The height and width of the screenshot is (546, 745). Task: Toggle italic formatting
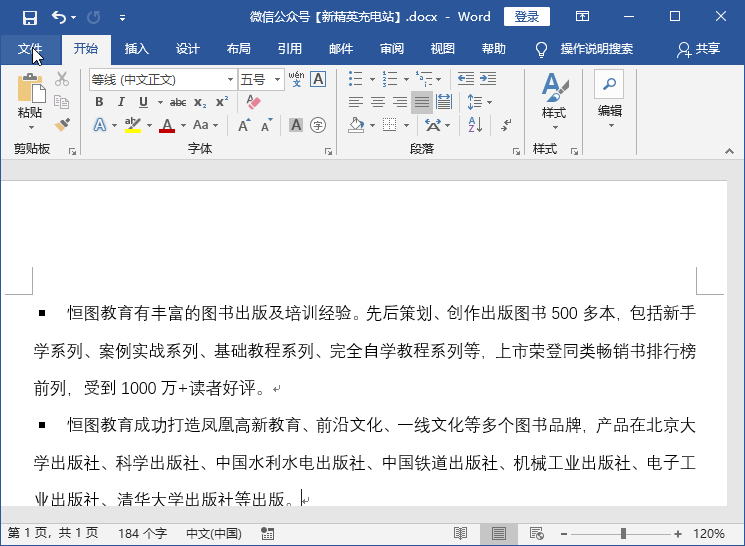[x=121, y=102]
